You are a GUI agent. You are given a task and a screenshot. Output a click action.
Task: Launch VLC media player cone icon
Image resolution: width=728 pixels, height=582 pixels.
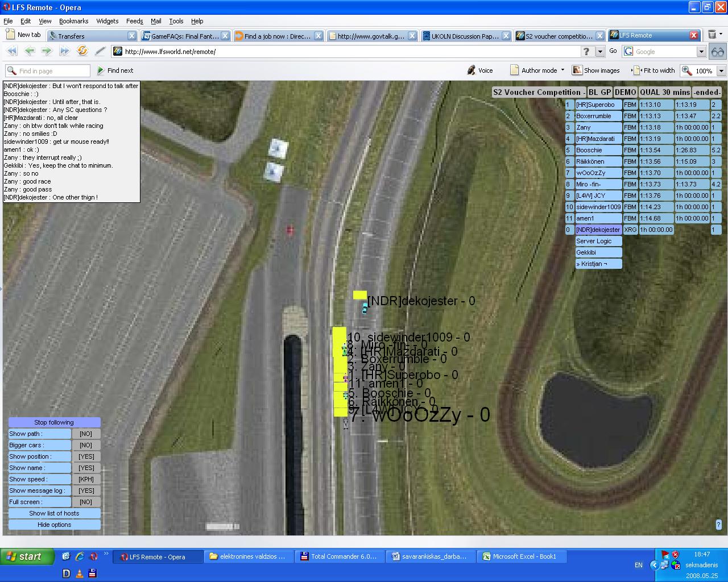(80, 573)
